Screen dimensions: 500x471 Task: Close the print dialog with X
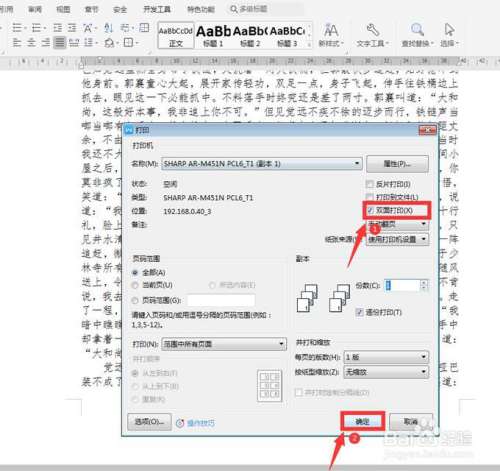click(x=427, y=130)
